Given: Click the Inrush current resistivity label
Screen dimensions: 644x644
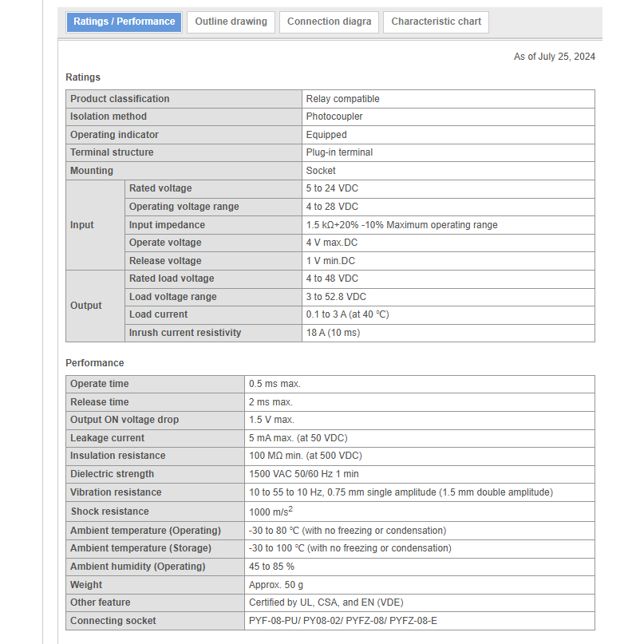Looking at the screenshot, I should [x=185, y=333].
